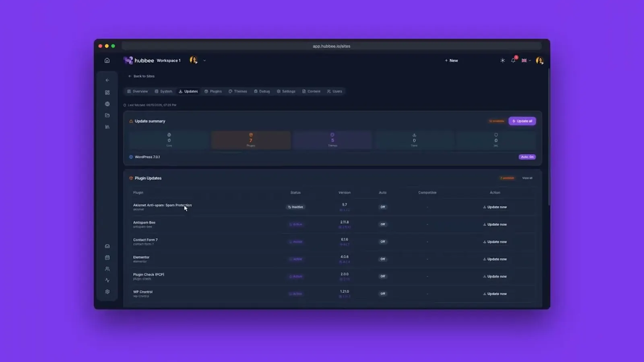Open the activity pulse icon in the sidebar

[107, 280]
